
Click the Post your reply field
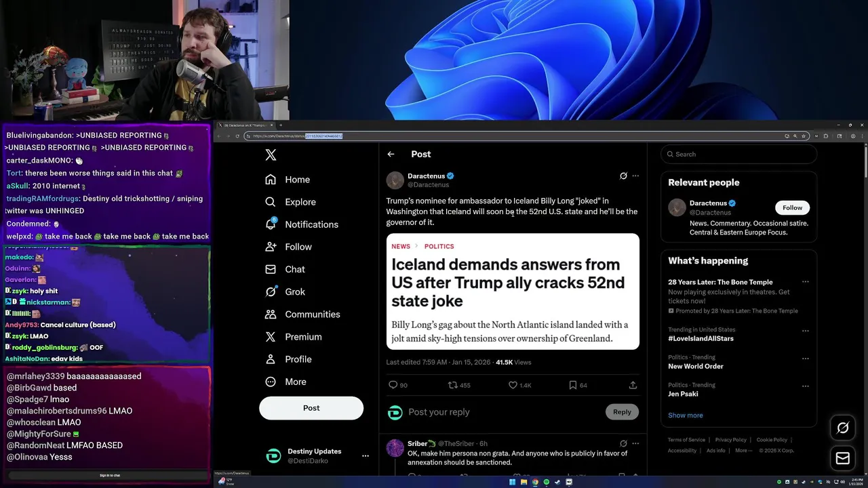[x=502, y=412]
